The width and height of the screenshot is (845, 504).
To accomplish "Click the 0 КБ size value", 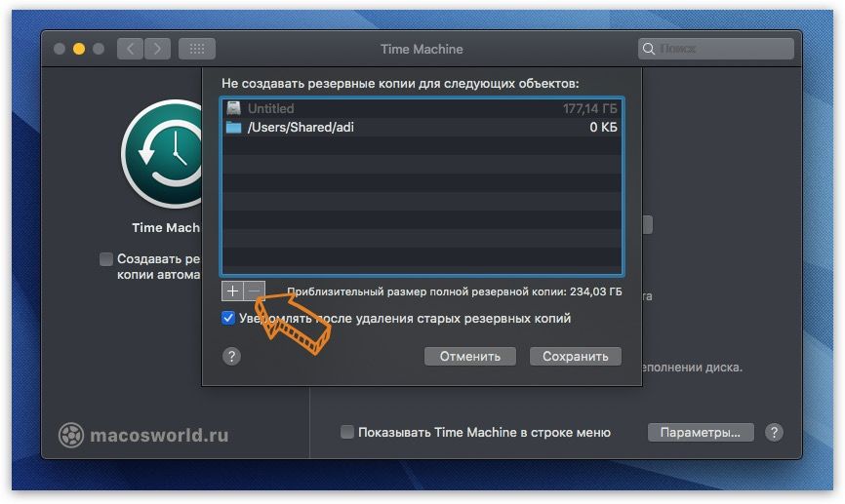I will click(x=604, y=127).
